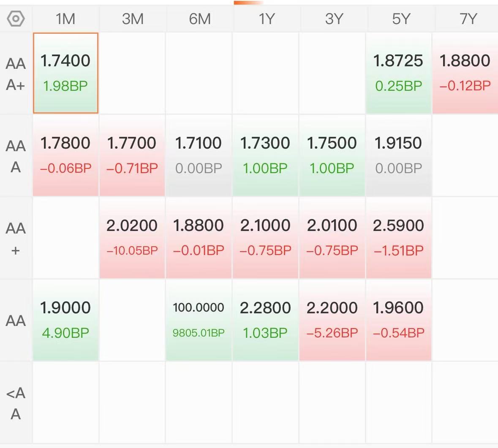Select the 5Y column header

coord(401,19)
